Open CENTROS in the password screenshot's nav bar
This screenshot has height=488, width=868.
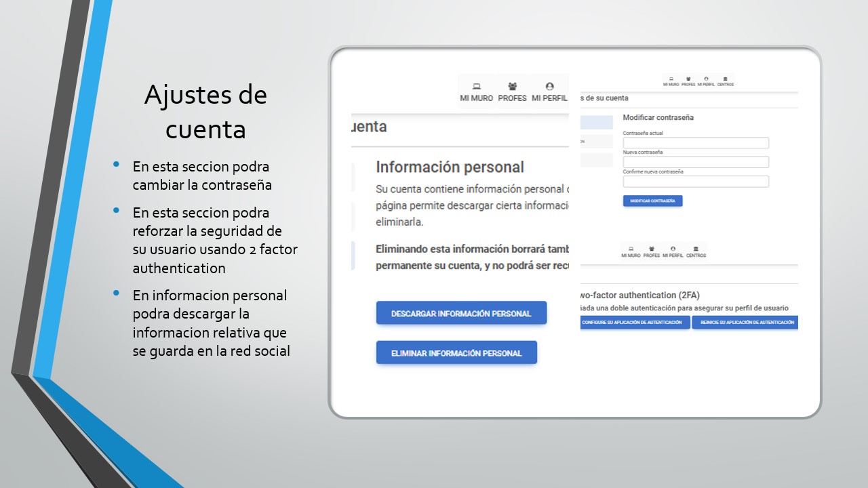[725, 81]
